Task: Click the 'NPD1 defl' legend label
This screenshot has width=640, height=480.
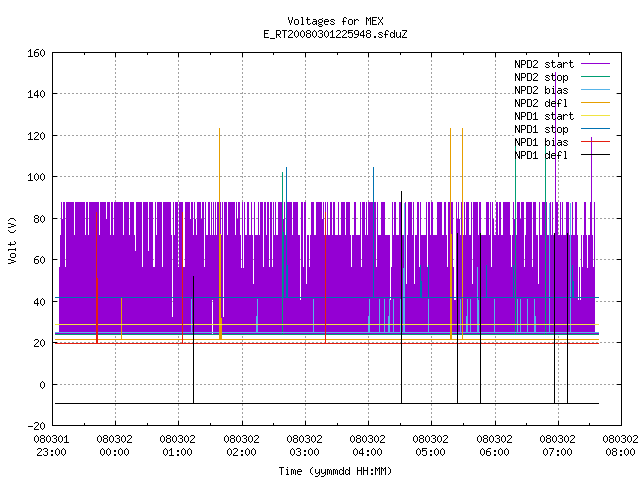Action: click(x=541, y=155)
